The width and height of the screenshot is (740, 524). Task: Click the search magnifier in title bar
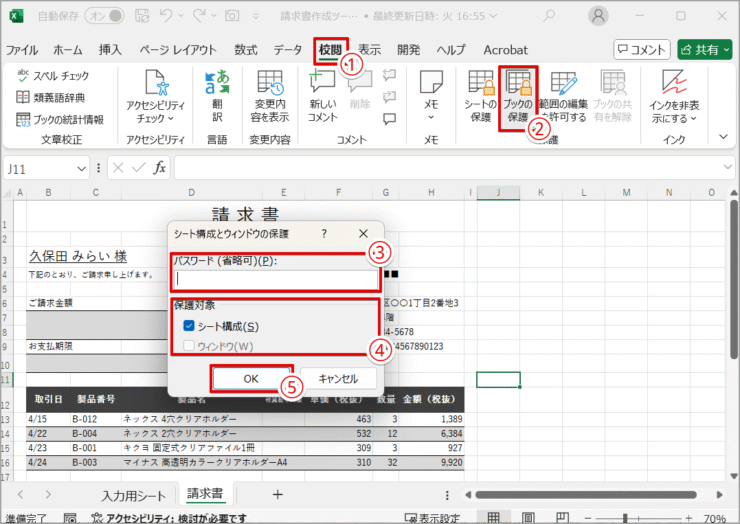click(x=548, y=16)
